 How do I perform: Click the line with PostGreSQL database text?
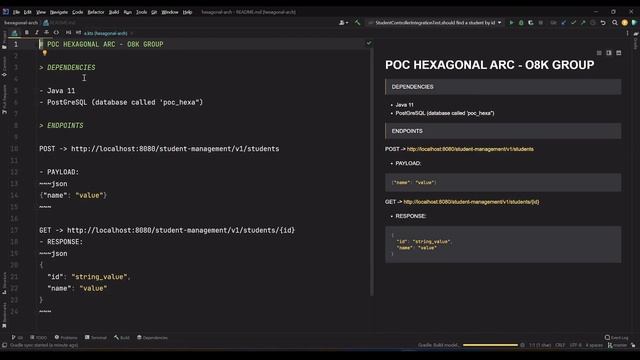pos(121,102)
